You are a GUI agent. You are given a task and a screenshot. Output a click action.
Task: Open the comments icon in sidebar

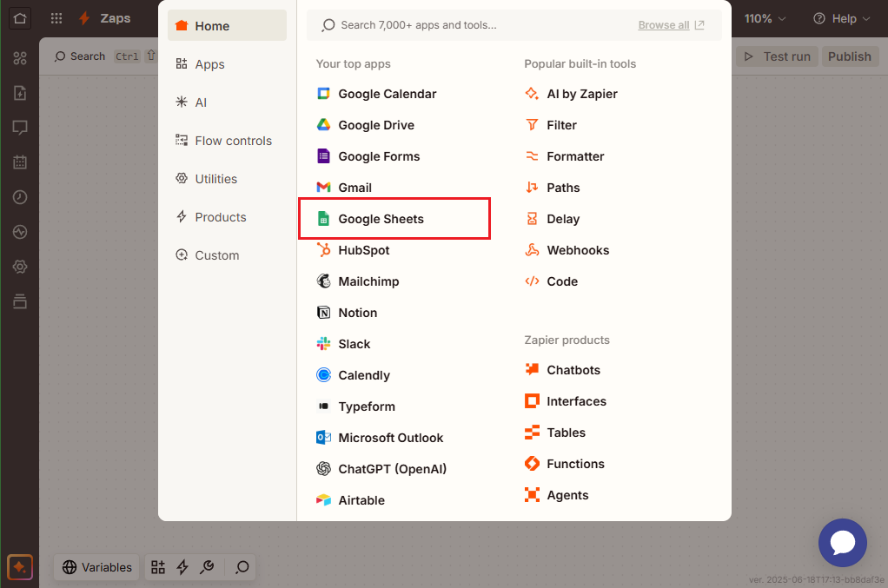[20, 128]
